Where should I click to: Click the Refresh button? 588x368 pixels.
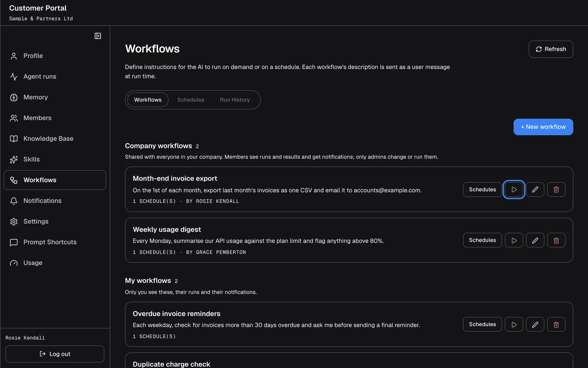tap(551, 49)
